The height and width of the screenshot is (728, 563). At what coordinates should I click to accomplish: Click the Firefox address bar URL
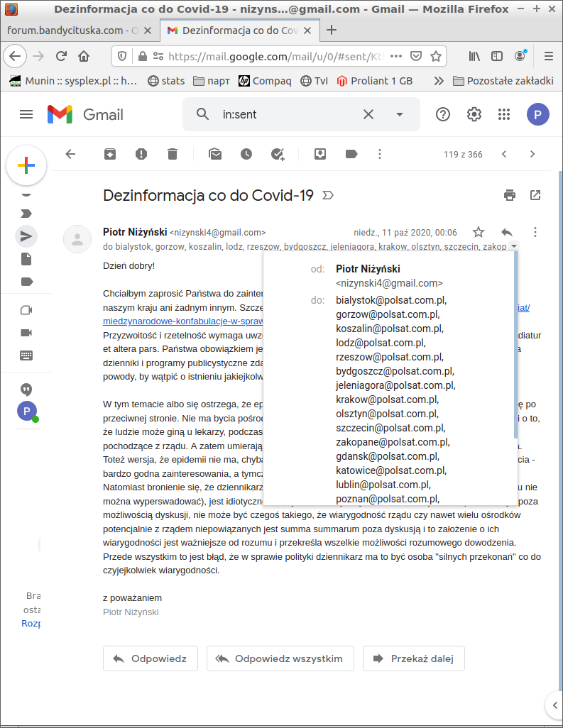point(275,56)
